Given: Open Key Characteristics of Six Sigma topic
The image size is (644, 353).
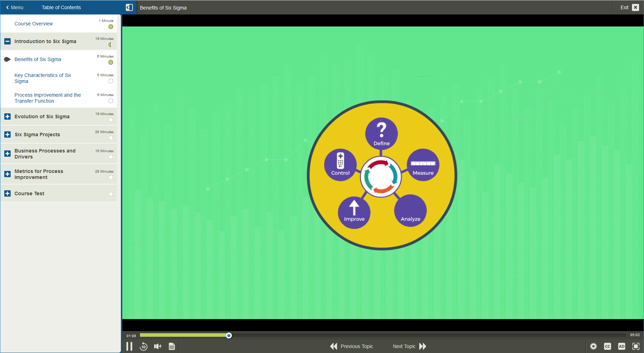Looking at the screenshot, I should (43, 78).
